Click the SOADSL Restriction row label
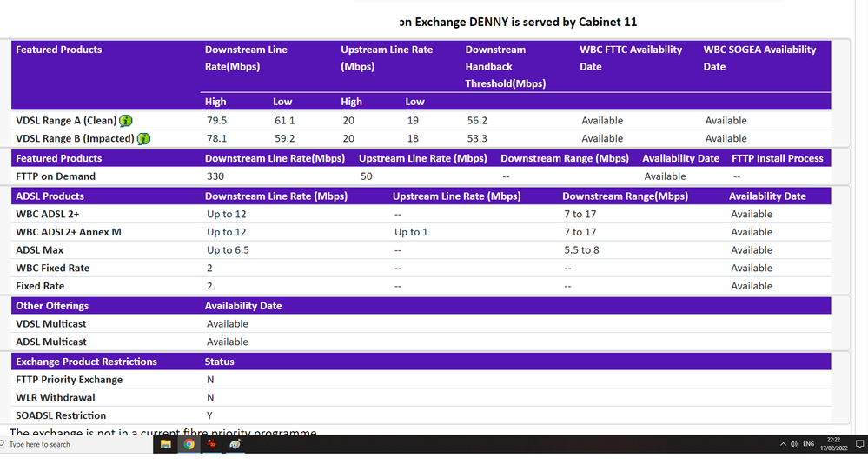 (61, 415)
